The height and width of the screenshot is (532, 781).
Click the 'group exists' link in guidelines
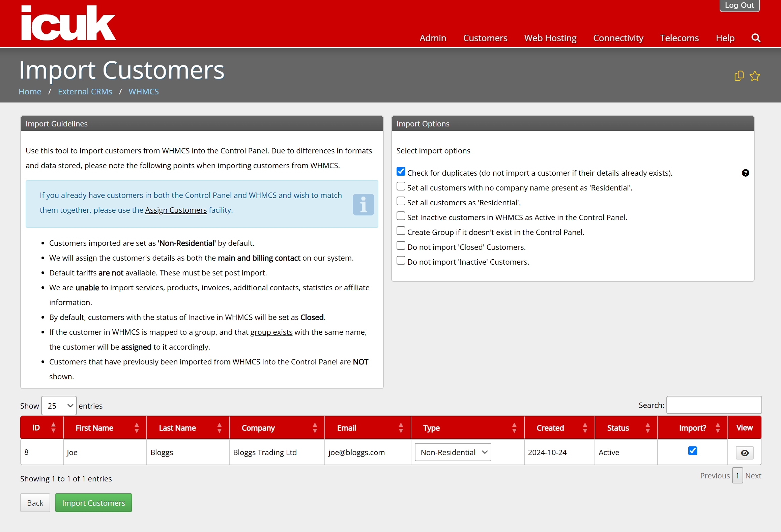coord(271,332)
